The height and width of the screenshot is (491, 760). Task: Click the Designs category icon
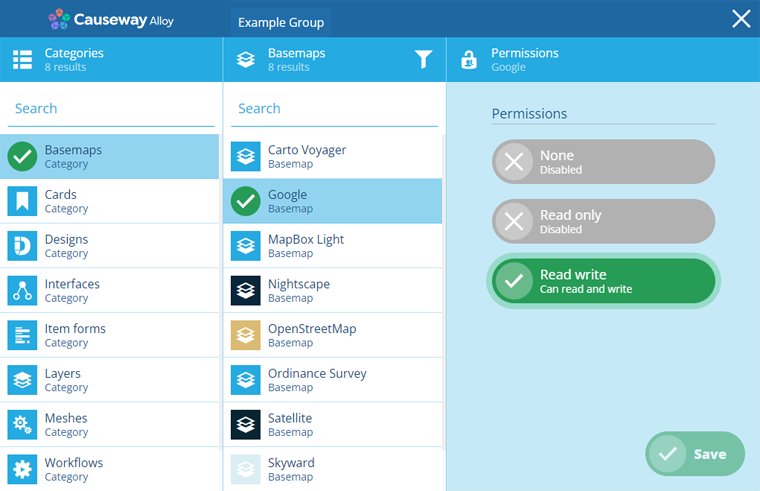click(22, 246)
